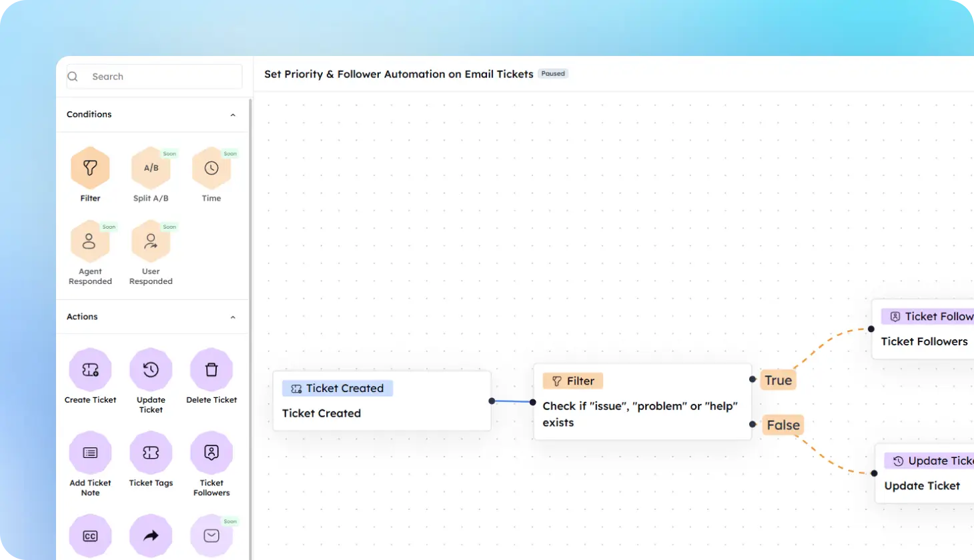
Task: Click the Soon badge on Split A/B
Action: point(169,154)
